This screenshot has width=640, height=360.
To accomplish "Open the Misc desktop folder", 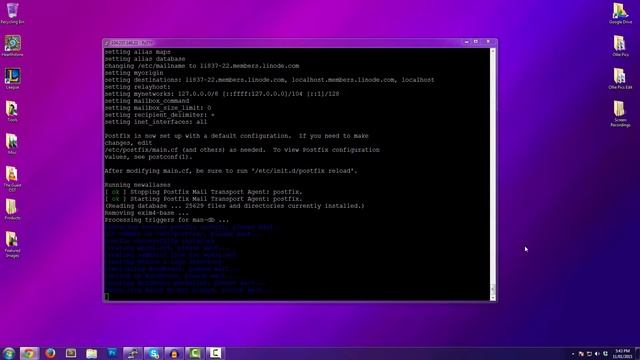I will pos(12,144).
